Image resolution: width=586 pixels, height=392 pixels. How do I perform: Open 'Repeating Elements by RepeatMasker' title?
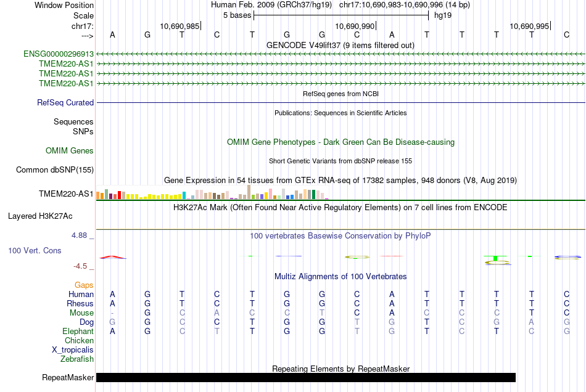[x=341, y=369]
